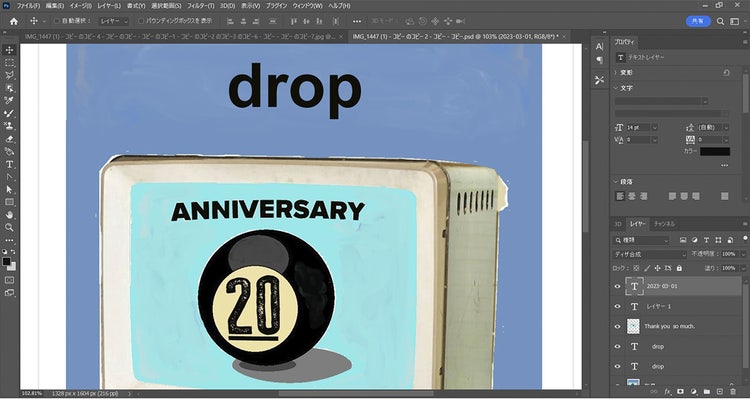
Task: Select the Rectangular Marquee tool
Action: tap(9, 63)
